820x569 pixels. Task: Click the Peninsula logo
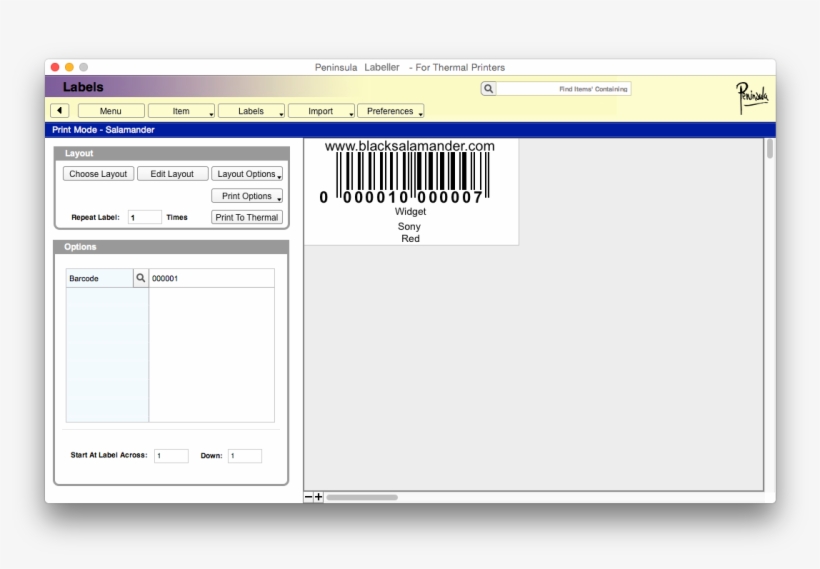[x=752, y=97]
